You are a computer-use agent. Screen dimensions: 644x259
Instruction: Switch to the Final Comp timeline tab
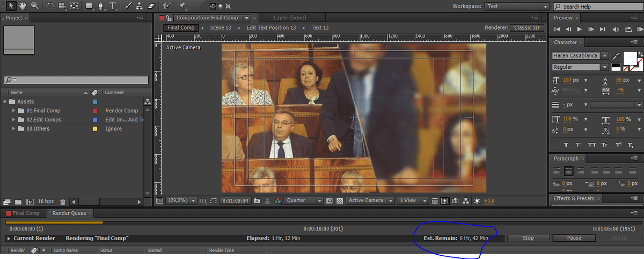click(25, 213)
